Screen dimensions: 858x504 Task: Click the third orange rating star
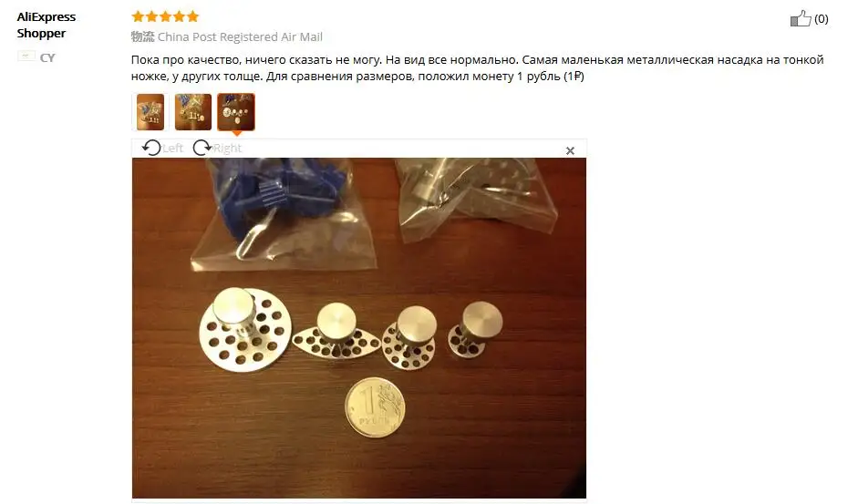coord(165,16)
